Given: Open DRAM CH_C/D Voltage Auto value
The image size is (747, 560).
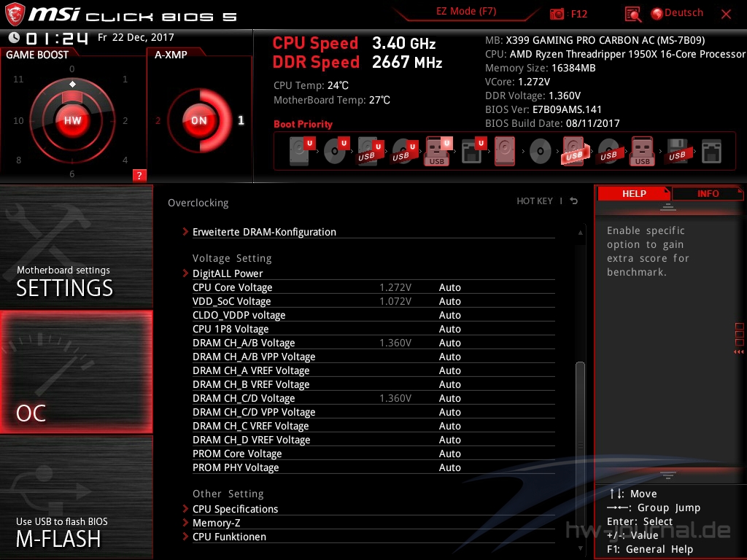Looking at the screenshot, I should coord(449,397).
